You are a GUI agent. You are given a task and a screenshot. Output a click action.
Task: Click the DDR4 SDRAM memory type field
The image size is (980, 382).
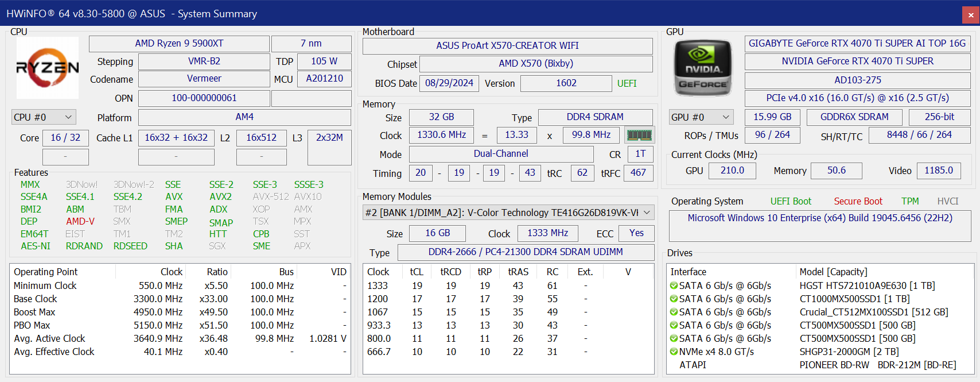click(595, 117)
